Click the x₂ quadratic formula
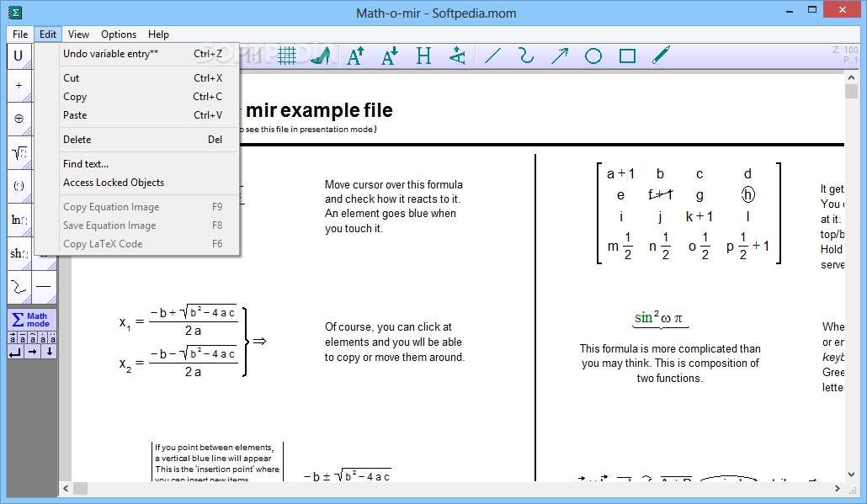The image size is (867, 504). (178, 363)
